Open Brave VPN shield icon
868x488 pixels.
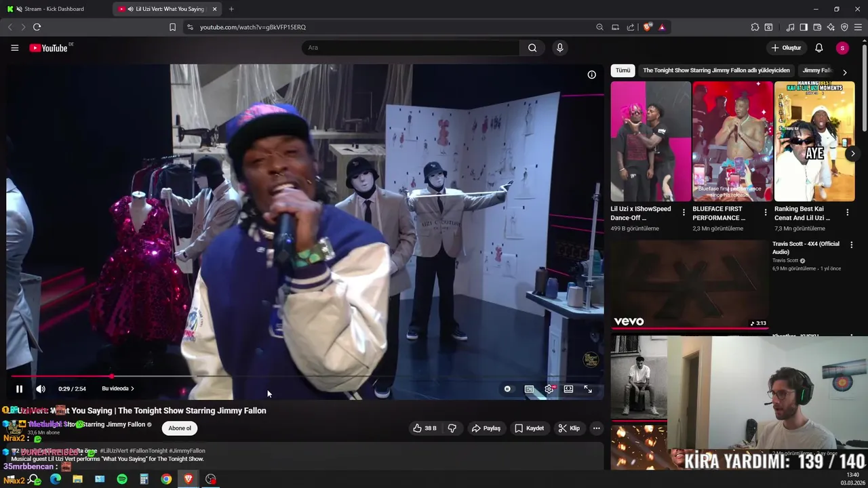click(844, 27)
